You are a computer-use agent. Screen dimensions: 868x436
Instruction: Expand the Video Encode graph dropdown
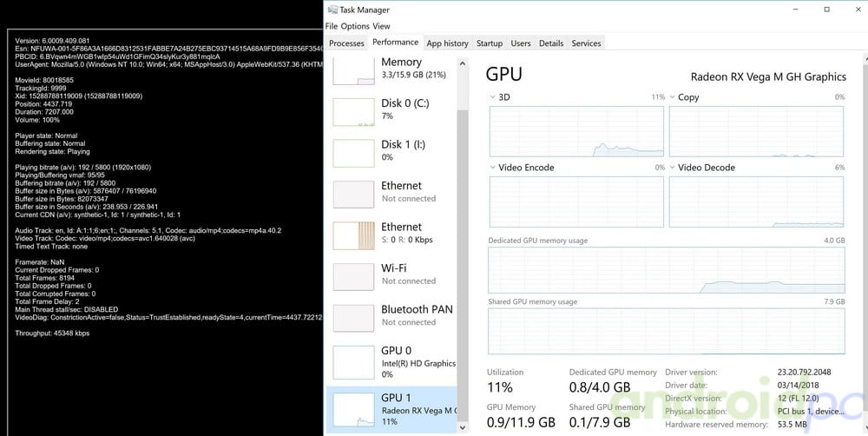tap(493, 168)
